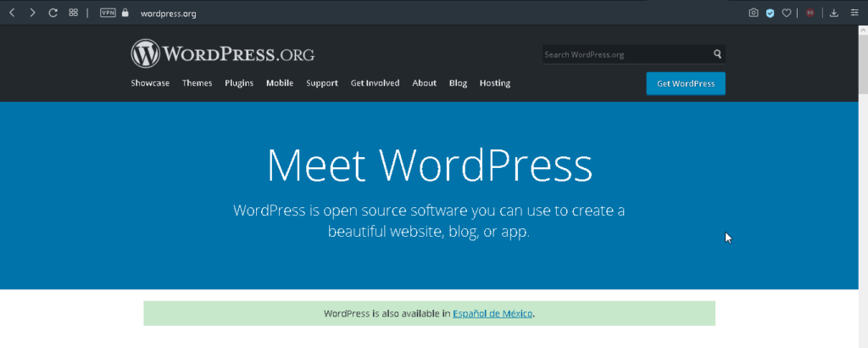This screenshot has height=348, width=868.
Task: Open the ad blocker shield icon
Action: (770, 13)
